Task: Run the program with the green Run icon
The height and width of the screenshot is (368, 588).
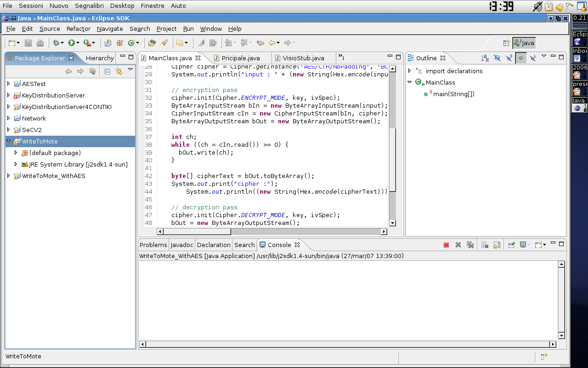Action: point(72,43)
